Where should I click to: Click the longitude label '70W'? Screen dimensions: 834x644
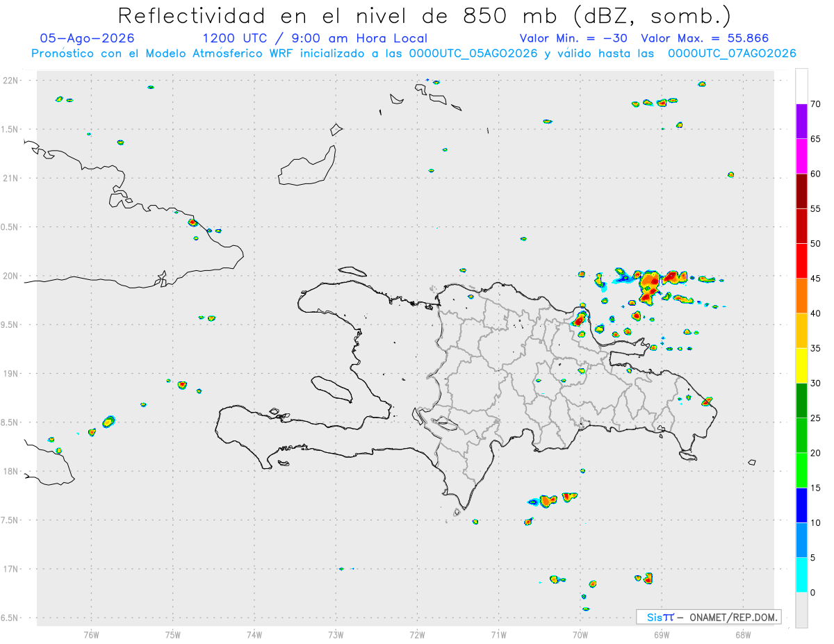580,634
